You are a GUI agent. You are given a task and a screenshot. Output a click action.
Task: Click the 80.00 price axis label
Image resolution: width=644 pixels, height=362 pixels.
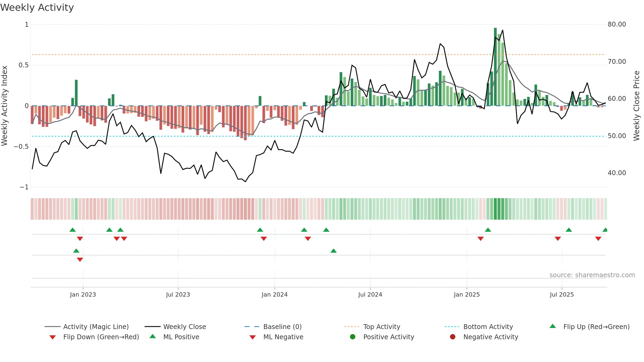click(x=617, y=24)
